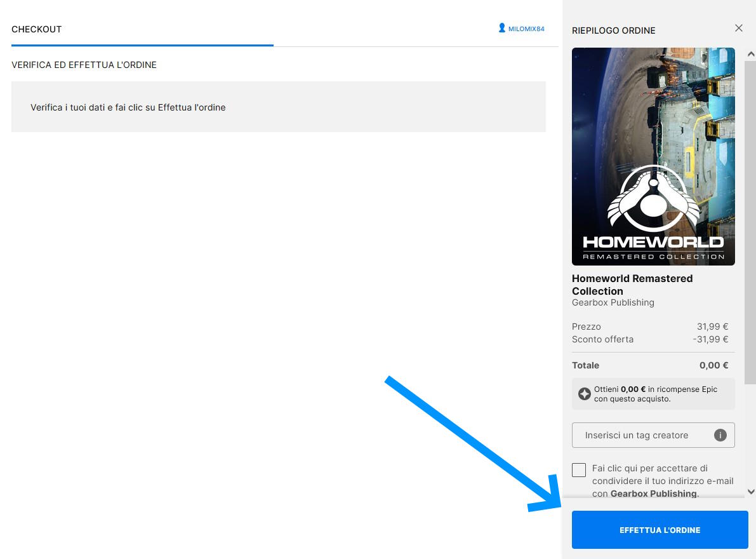
Task: Click the discount value '-31,99 €'
Action: [710, 339]
